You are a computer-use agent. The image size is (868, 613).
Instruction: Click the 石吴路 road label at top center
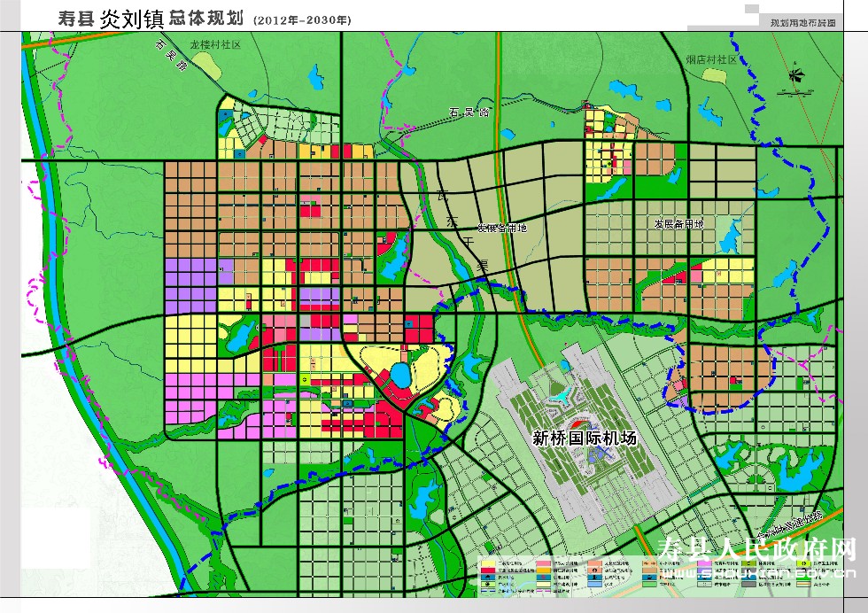[469, 113]
